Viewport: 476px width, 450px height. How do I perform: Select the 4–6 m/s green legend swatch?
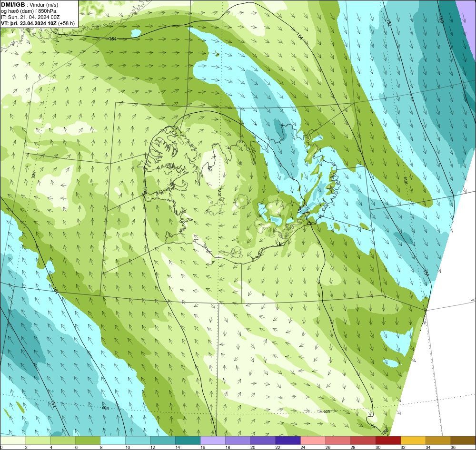point(62,440)
